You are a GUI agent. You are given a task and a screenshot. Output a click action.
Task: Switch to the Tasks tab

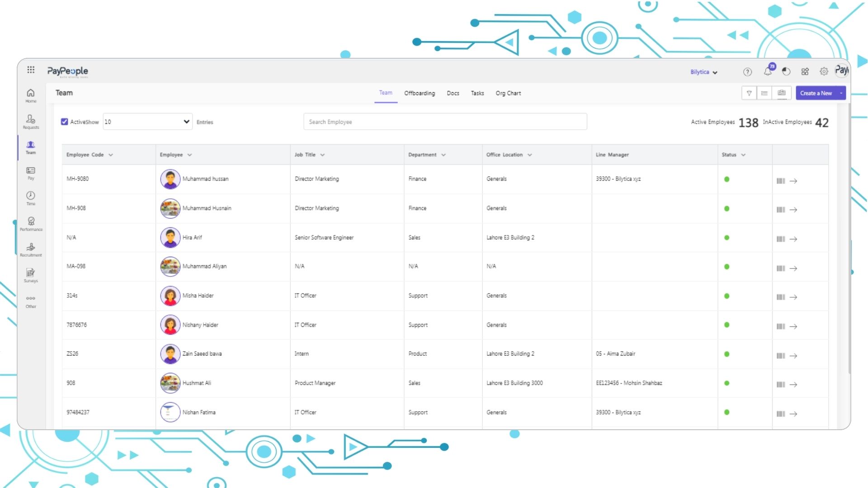[x=477, y=93]
